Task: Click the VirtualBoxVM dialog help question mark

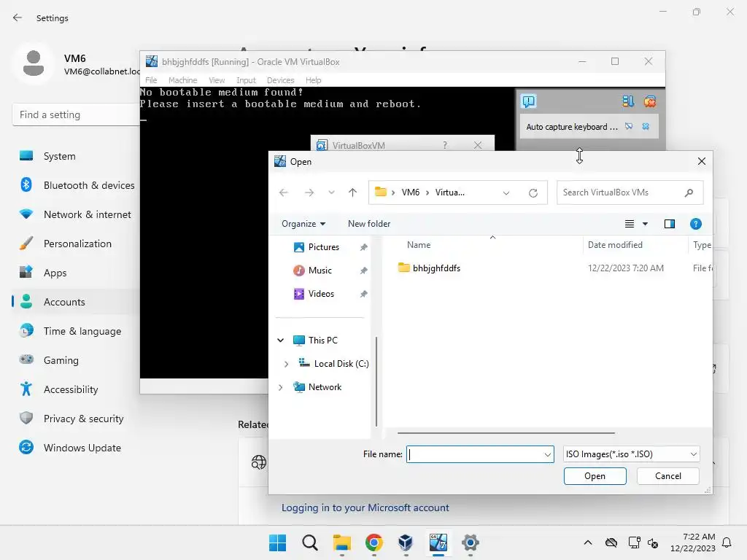Action: 445,145
